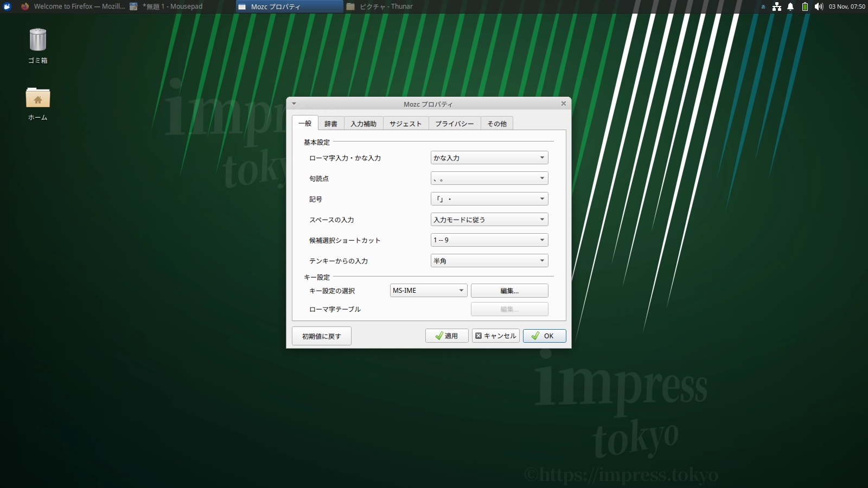The width and height of the screenshot is (868, 488).
Task: Click the Mousepad icon in taskbar
Action: (133, 7)
